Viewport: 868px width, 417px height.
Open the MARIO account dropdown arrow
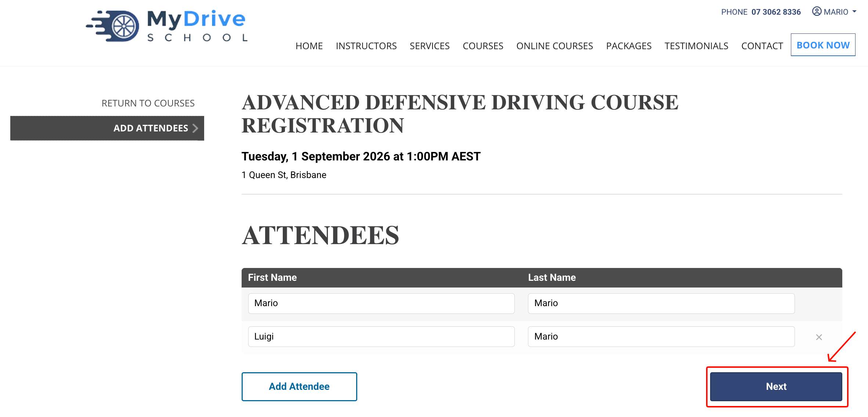pos(854,11)
